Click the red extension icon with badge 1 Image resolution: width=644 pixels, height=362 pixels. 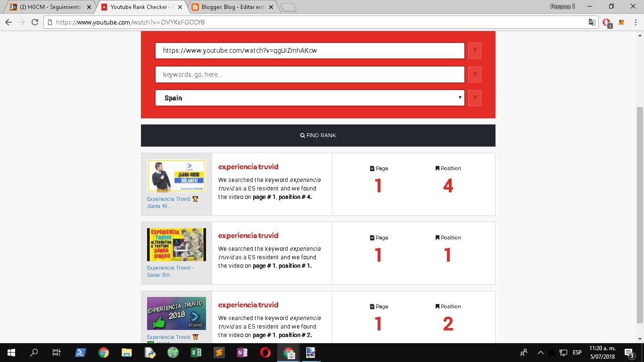607,23
